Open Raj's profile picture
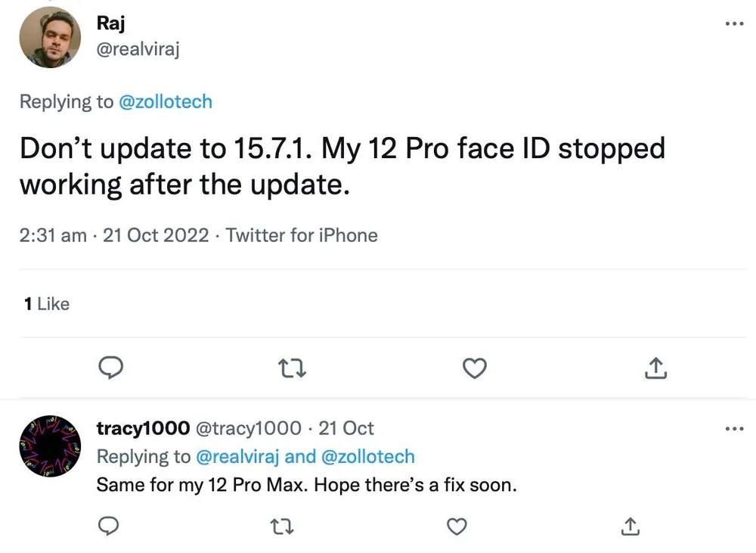Viewport: 756px width, 553px height. point(50,37)
